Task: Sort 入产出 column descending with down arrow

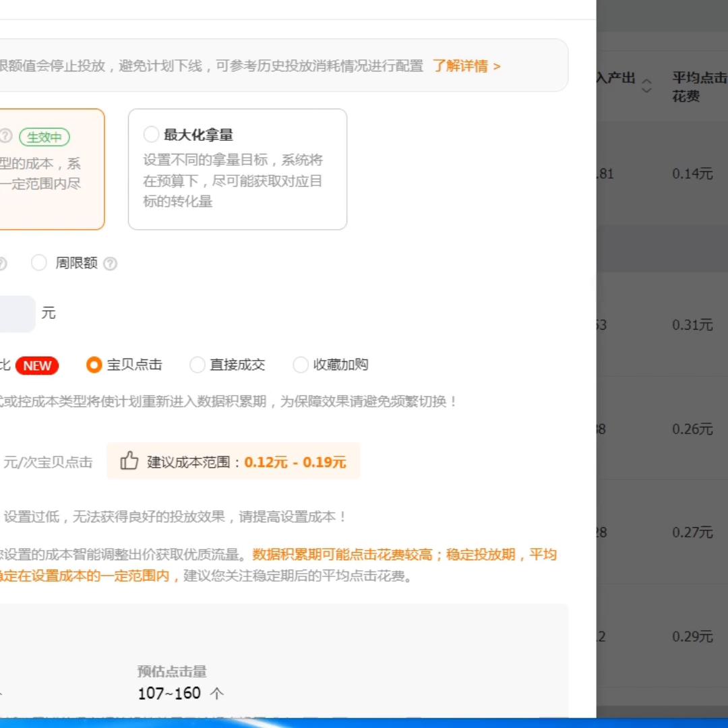Action: click(646, 90)
